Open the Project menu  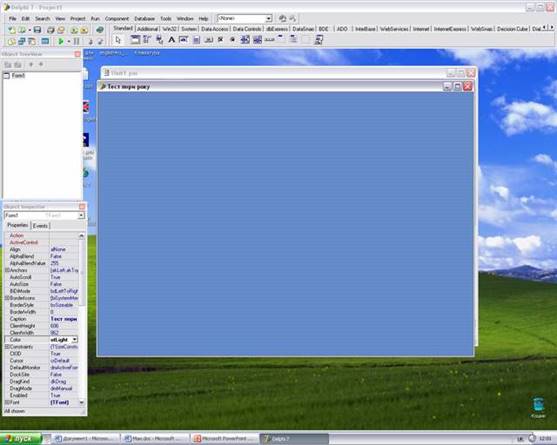[x=77, y=18]
